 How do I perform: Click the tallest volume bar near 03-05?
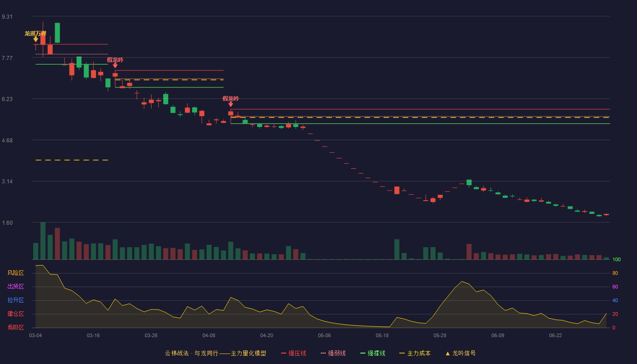click(43, 241)
